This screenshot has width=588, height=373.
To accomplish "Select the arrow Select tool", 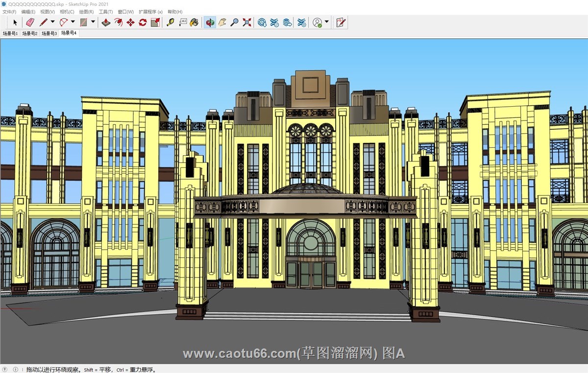I will click(x=15, y=22).
